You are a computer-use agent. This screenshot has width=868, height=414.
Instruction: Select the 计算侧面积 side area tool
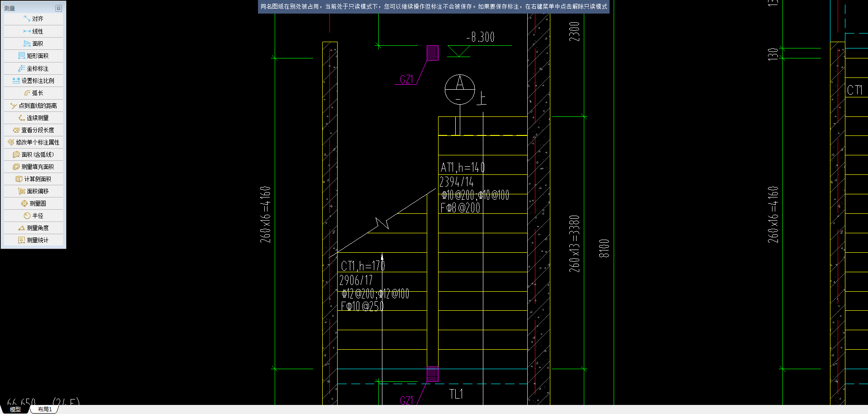click(x=33, y=179)
